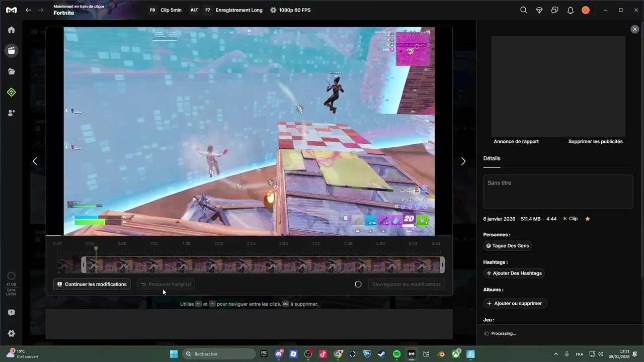Click Continuer les modifications button
Screen dimensions: 644x362
92,284
